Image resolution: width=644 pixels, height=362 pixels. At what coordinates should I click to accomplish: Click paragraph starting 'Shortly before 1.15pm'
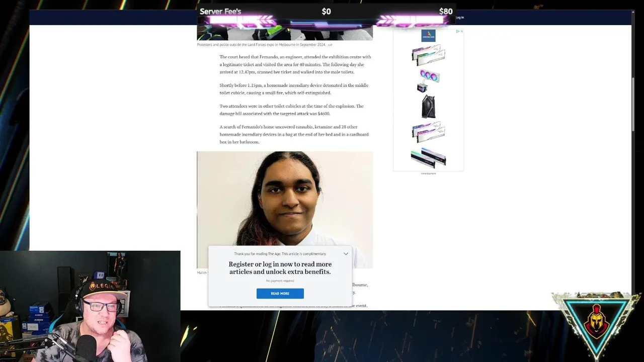(294, 89)
